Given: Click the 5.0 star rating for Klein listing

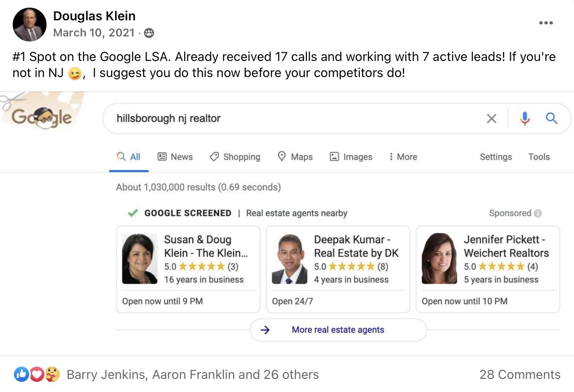Looking at the screenshot, I should pos(201,267).
